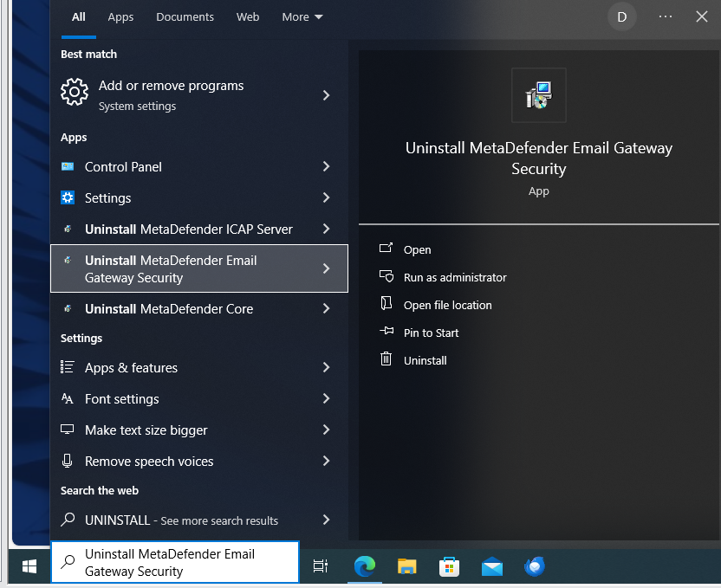The image size is (721, 588).
Task: Expand the Settings app result arrow
Action: [326, 197]
